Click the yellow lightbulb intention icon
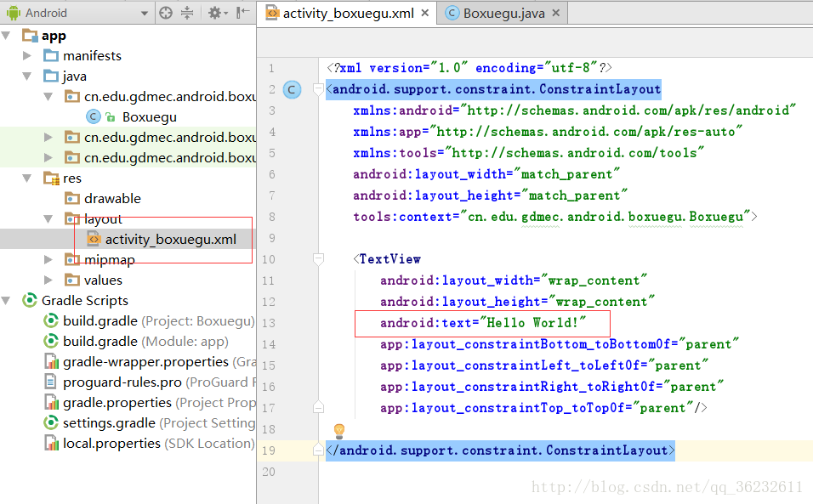Image resolution: width=813 pixels, height=504 pixels. pyautogui.click(x=339, y=430)
